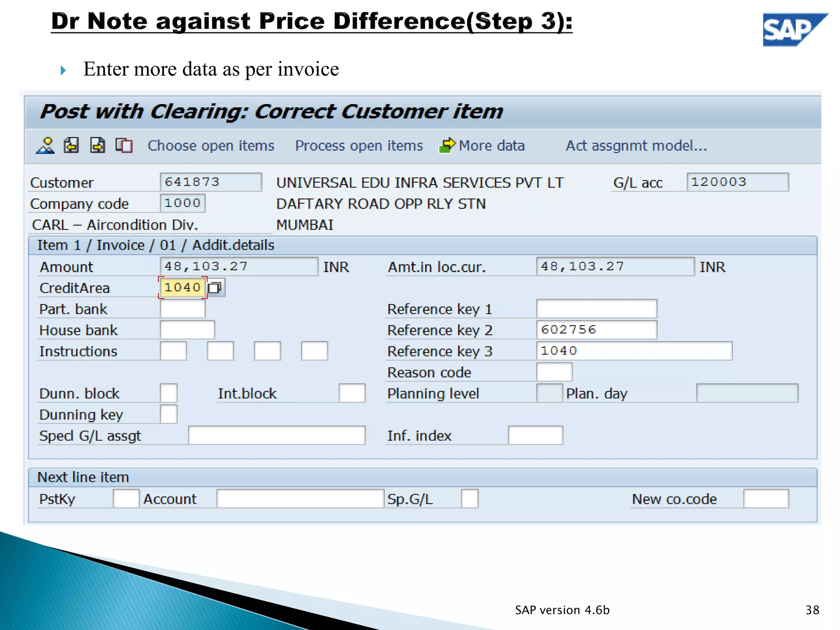Click the Int.block field
This screenshot has height=630, width=840.
(x=352, y=393)
